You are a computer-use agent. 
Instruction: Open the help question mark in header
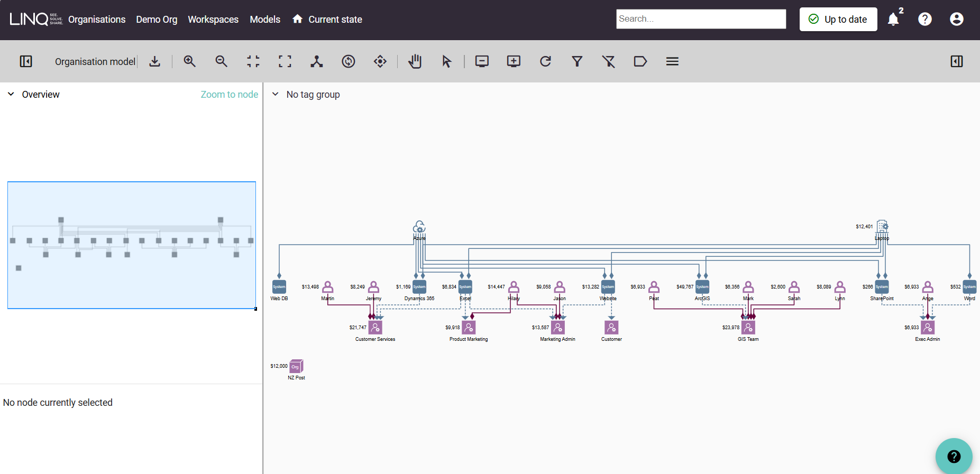coord(925,19)
